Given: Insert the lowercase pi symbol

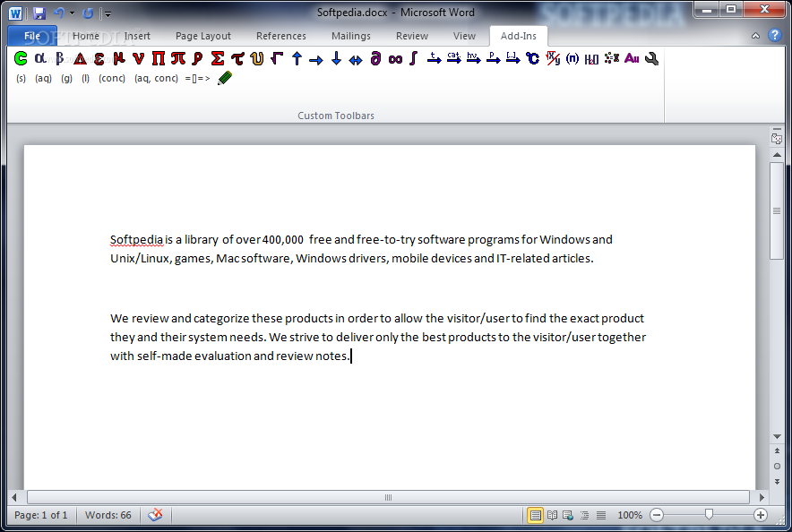Looking at the screenshot, I should tap(177, 58).
